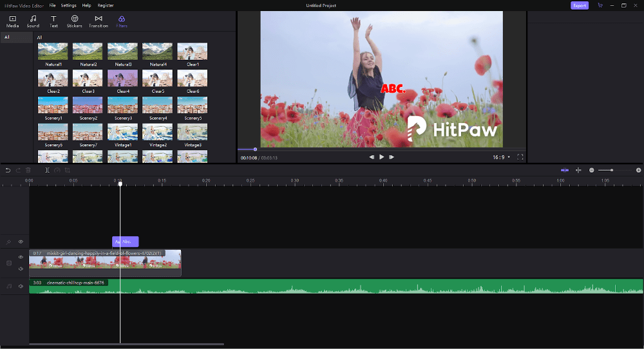Zoom out the timeline with minus button
Screen dimensions: 644x349
click(x=591, y=170)
